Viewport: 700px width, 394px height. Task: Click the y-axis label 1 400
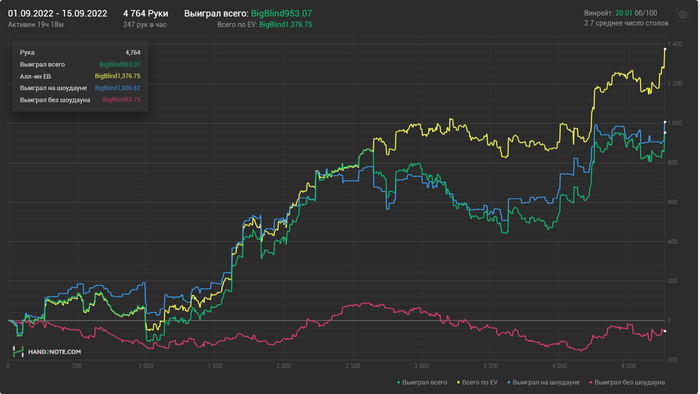tap(675, 44)
